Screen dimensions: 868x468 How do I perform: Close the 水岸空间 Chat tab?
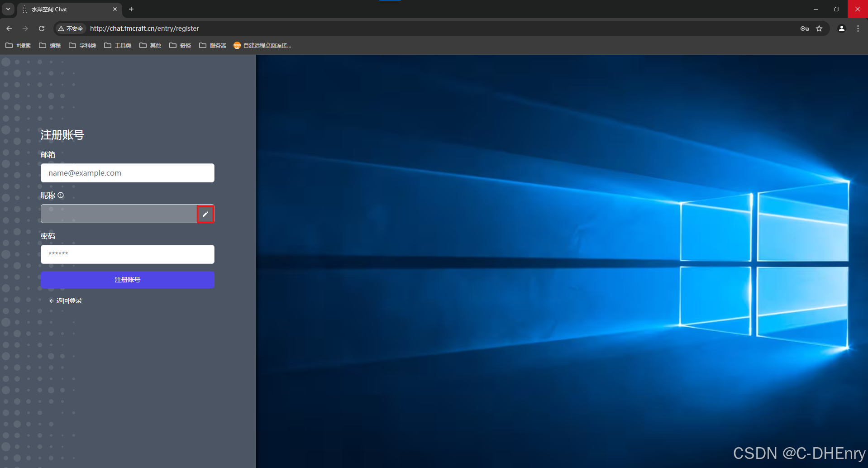pyautogui.click(x=115, y=9)
